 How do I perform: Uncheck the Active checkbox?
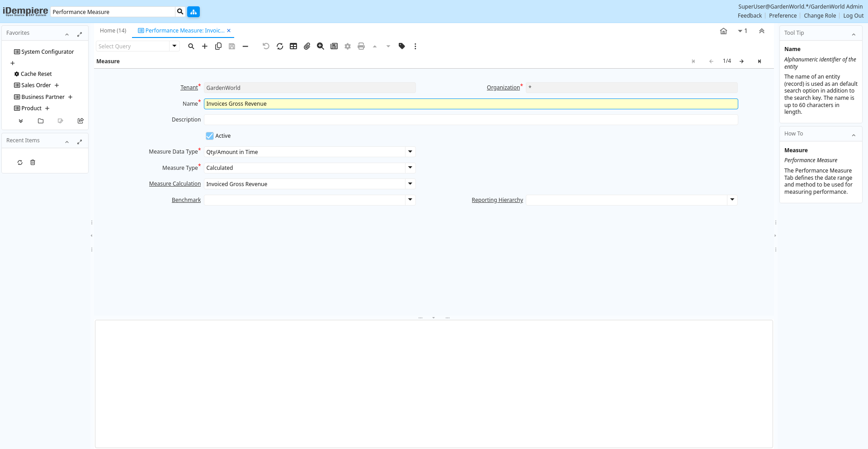click(210, 136)
